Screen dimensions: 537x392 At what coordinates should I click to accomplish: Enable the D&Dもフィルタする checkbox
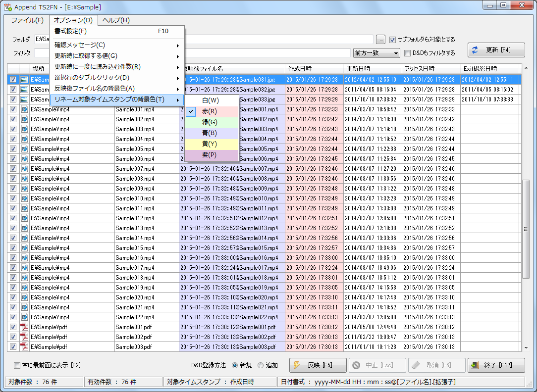407,53
